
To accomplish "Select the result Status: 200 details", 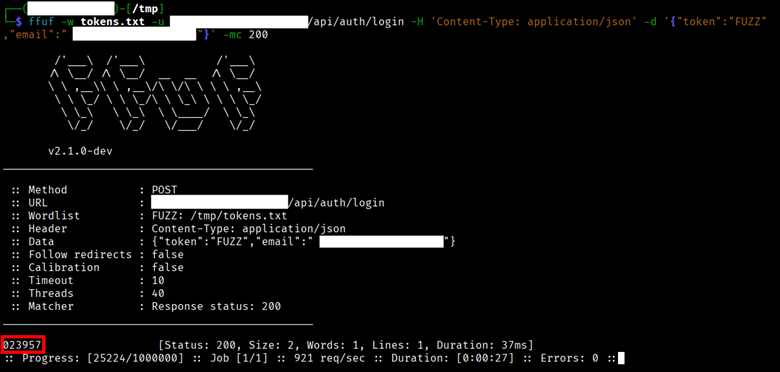I will coord(346,345).
